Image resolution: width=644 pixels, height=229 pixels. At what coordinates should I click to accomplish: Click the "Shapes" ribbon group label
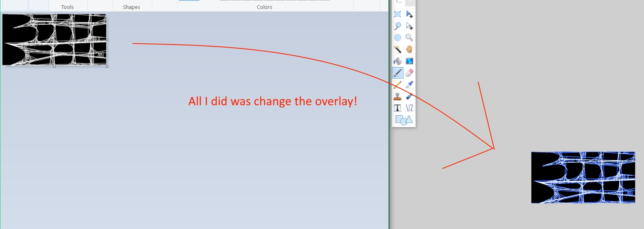coord(132,7)
